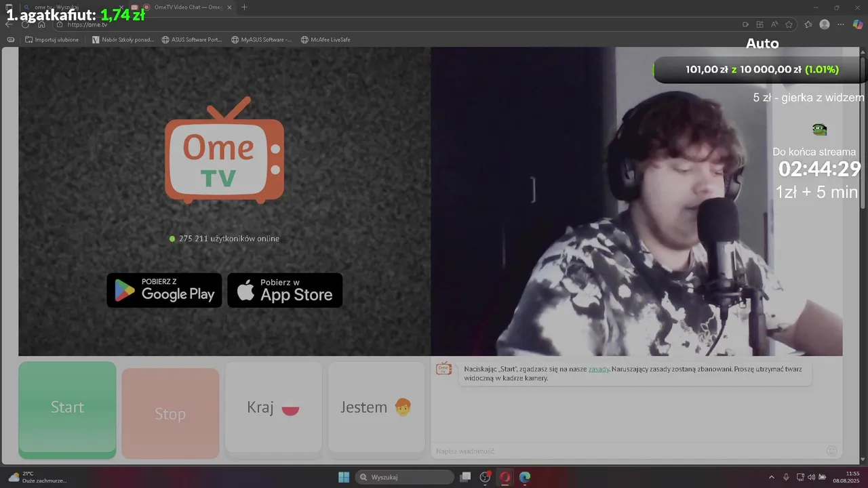Open the emoji picker in chat
The height and width of the screenshot is (488, 868).
832,451
